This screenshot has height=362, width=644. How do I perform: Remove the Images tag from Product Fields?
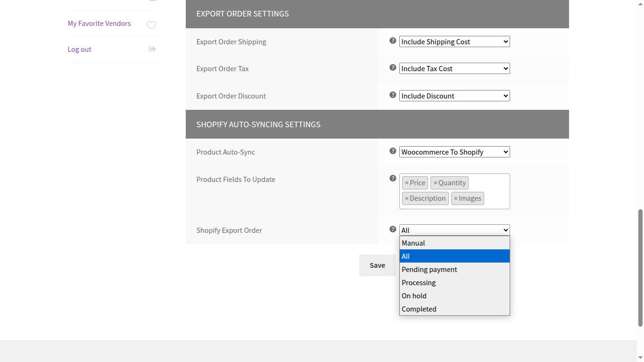pyautogui.click(x=455, y=198)
